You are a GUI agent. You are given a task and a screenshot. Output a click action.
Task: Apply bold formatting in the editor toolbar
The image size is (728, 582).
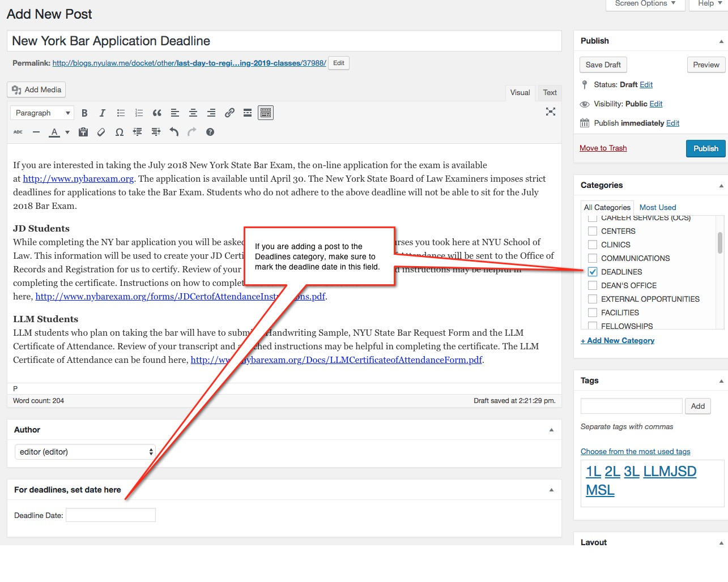tap(84, 113)
